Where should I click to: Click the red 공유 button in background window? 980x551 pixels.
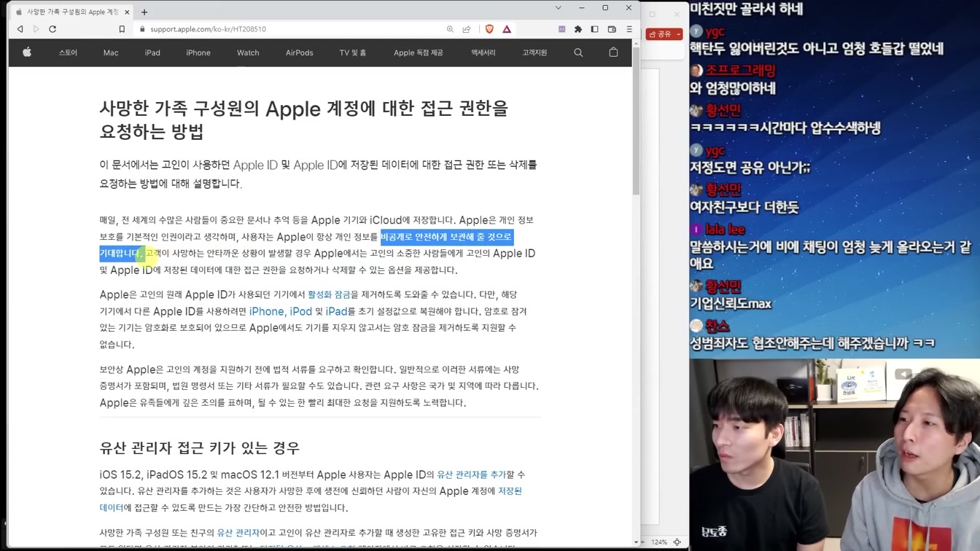coord(661,34)
